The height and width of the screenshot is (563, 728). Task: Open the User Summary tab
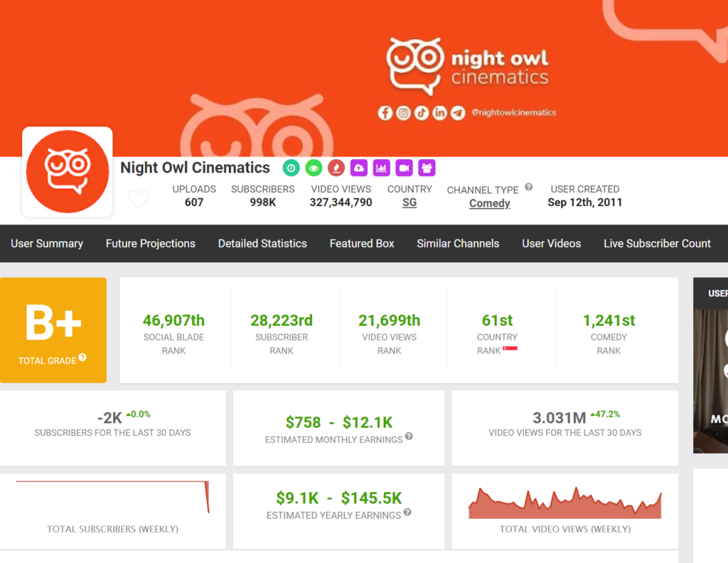pyautogui.click(x=47, y=244)
